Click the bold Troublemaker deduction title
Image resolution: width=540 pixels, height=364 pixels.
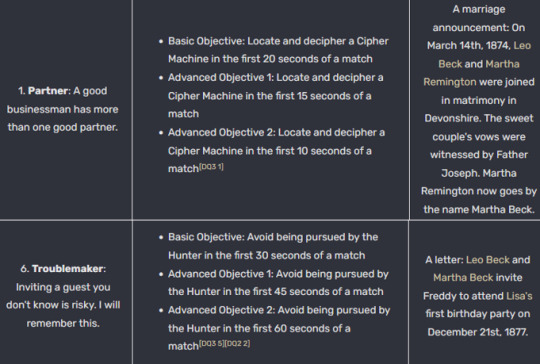[x=68, y=269]
